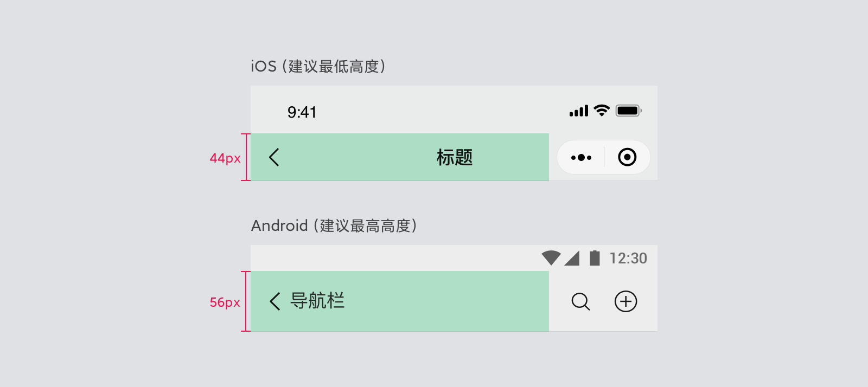This screenshot has height=387, width=868.
Task: Click the circled plus add icon
Action: point(626,301)
